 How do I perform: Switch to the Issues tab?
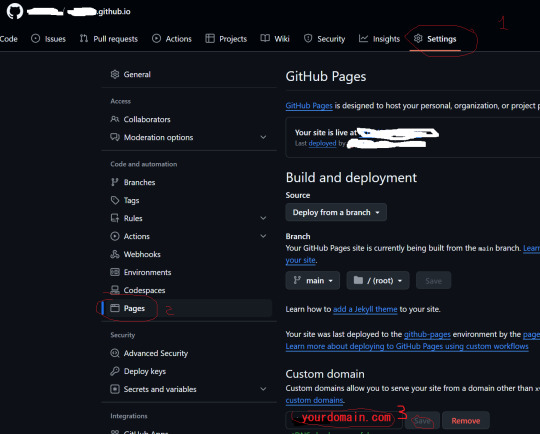point(49,39)
